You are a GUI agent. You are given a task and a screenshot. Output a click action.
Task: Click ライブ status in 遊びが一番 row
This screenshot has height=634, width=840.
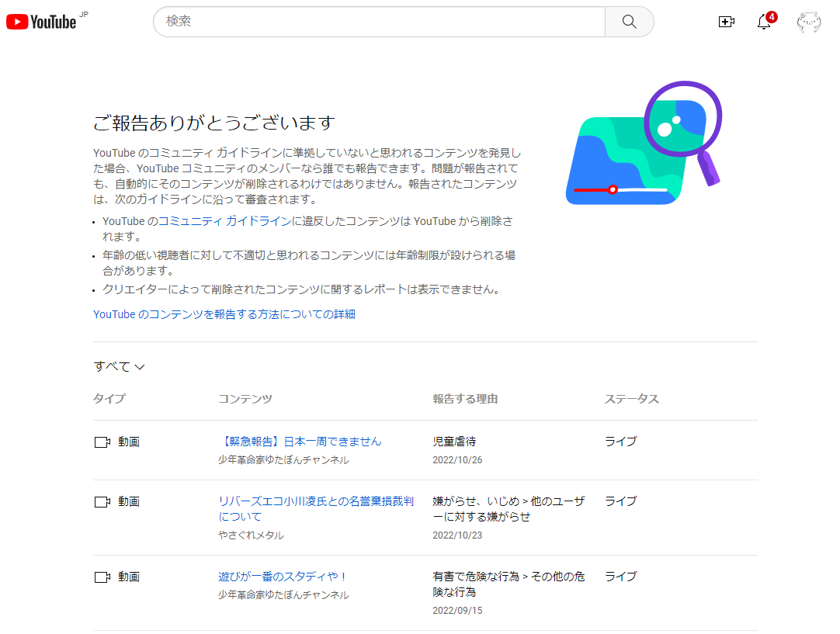pyautogui.click(x=621, y=577)
